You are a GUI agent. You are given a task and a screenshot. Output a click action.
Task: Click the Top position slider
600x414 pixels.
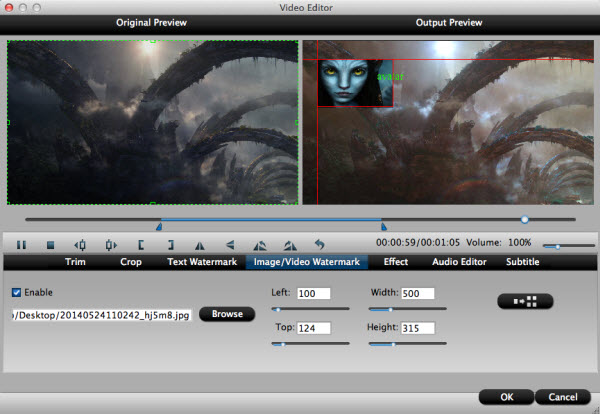point(310,344)
